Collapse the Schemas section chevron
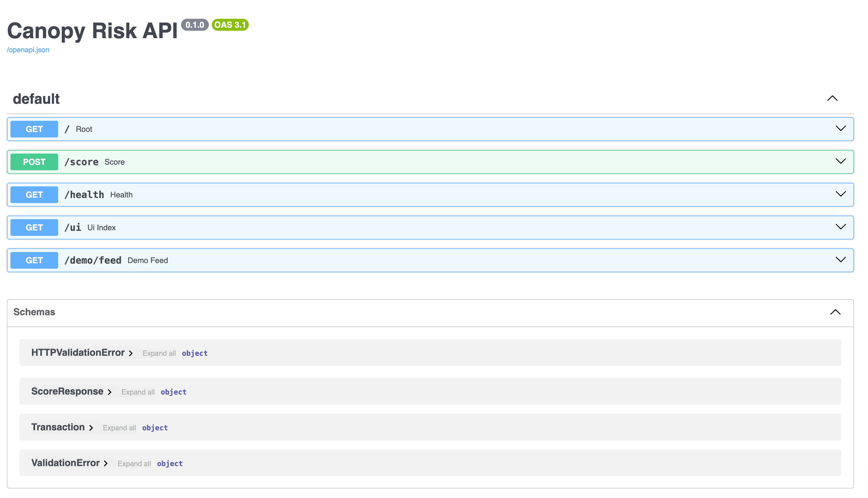Viewport: 868px width, 498px height. coord(835,312)
